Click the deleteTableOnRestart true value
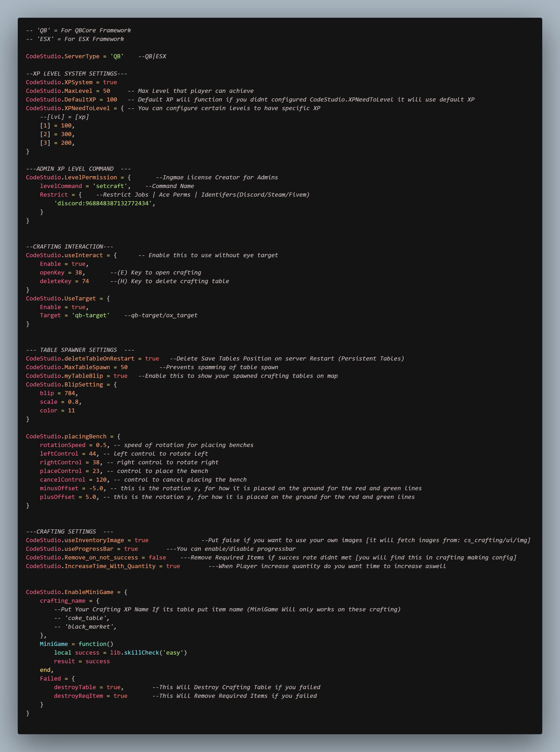This screenshot has height=752, width=560. (152, 359)
